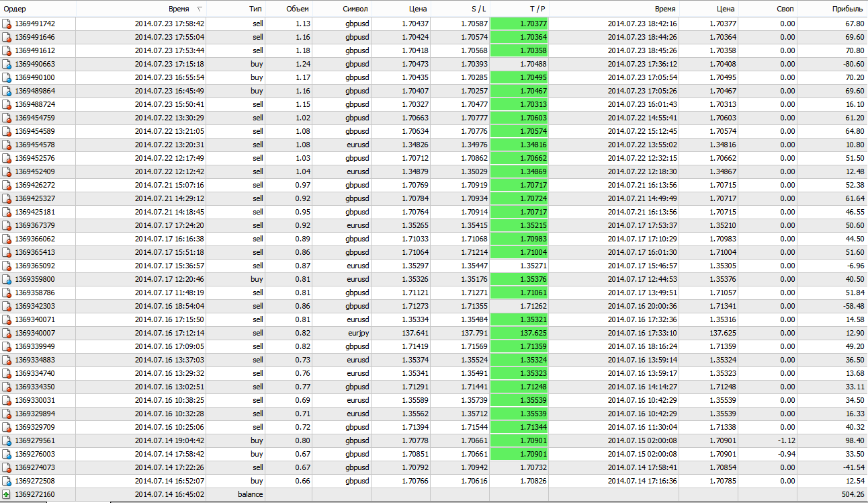
Task: Select swap value -0.94
Action: 786,454
